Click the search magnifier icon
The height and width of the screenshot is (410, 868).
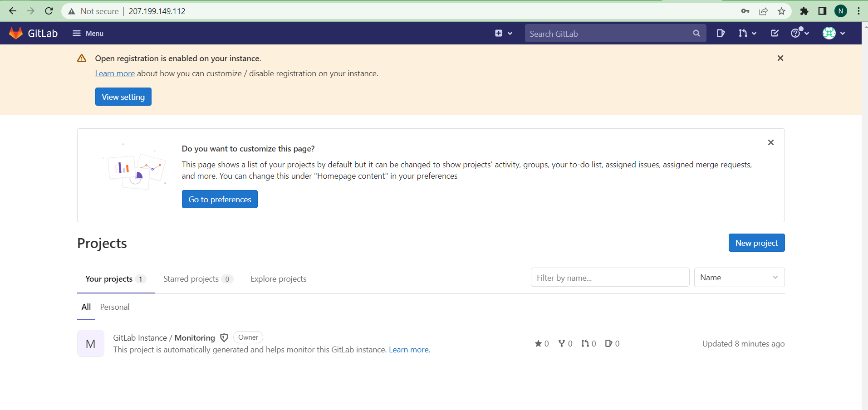click(696, 33)
